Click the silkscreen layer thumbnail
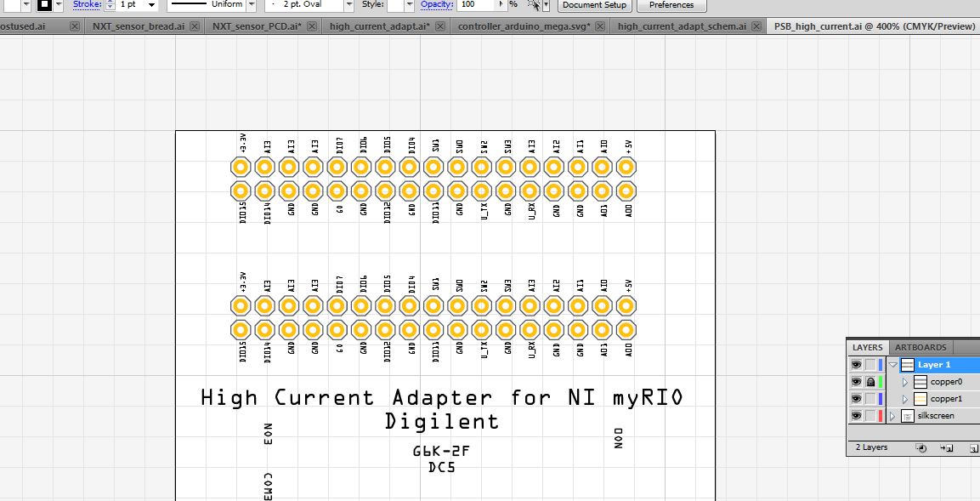The image size is (980, 501). coord(909,415)
